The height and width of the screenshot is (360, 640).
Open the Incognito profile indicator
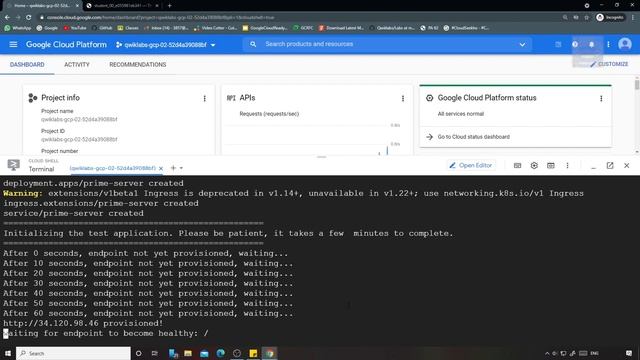coord(611,18)
